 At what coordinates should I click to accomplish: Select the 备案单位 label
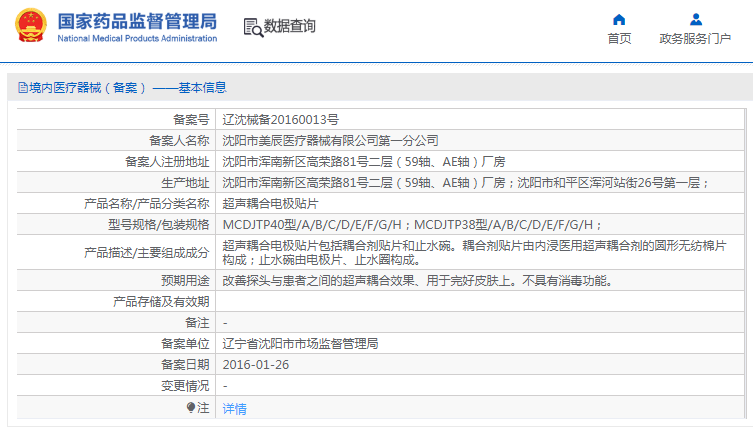pyautogui.click(x=185, y=344)
